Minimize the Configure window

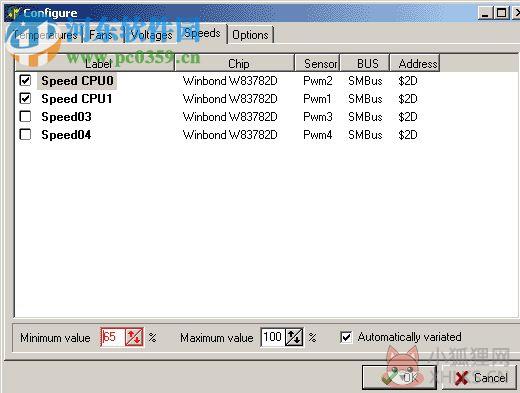click(x=485, y=13)
